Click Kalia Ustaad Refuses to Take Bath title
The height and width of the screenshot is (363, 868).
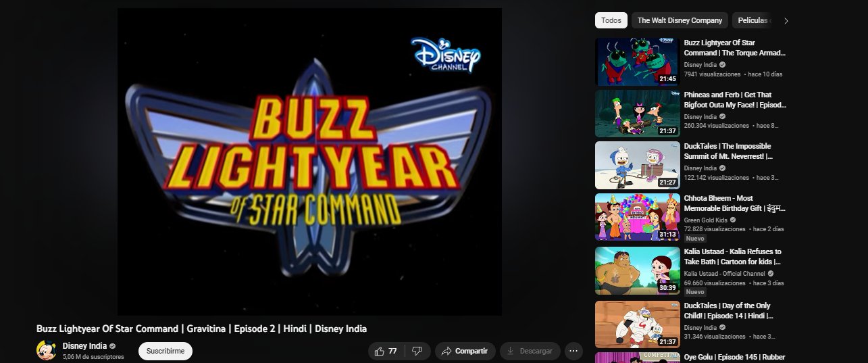(734, 256)
